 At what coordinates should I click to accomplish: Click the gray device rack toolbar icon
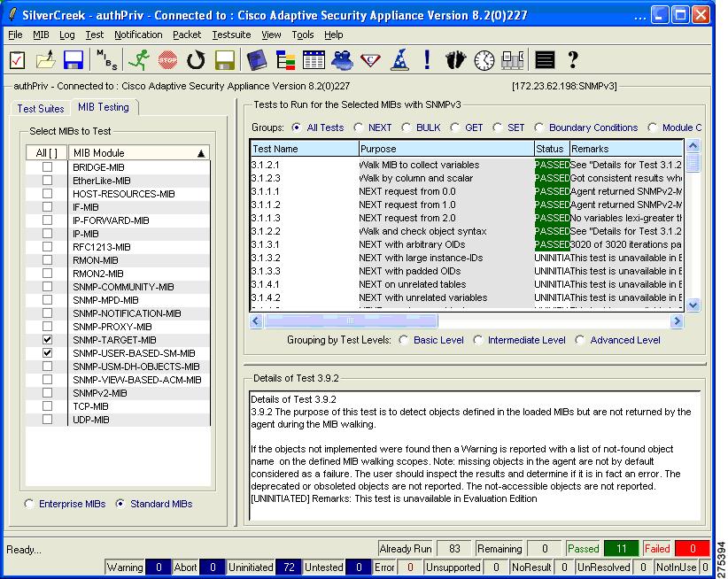point(513,60)
